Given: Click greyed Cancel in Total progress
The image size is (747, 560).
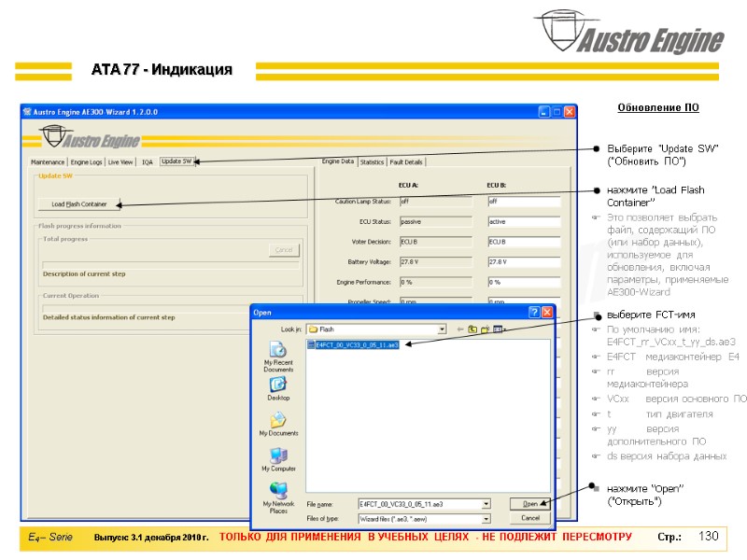Looking at the screenshot, I should pyautogui.click(x=284, y=250).
